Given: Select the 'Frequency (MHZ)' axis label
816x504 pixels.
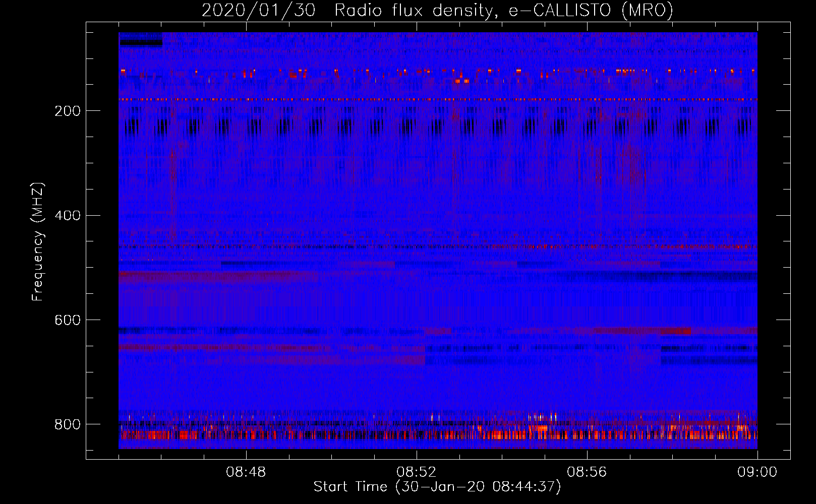Looking at the screenshot, I should click(38, 241).
